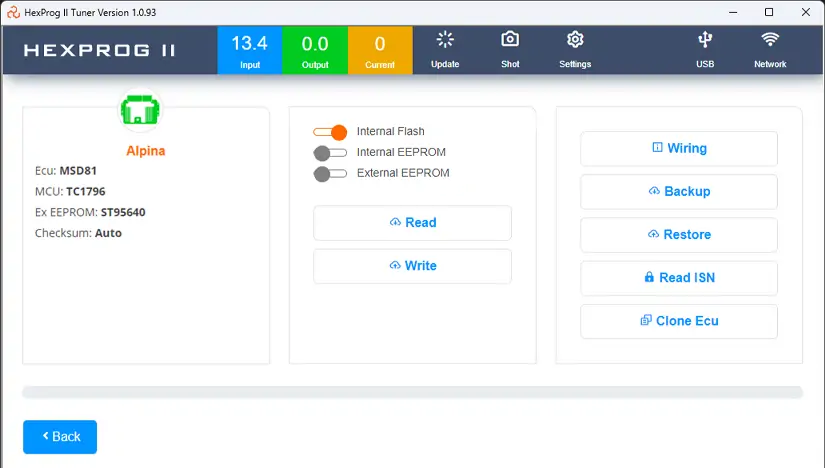Take a screenshot with Shot camera icon
This screenshot has height=468, width=825.
click(x=510, y=39)
